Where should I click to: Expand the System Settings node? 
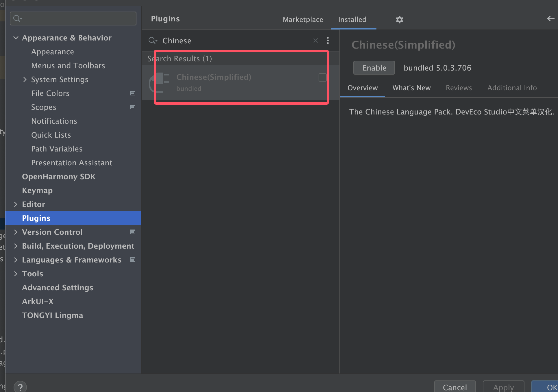click(25, 79)
